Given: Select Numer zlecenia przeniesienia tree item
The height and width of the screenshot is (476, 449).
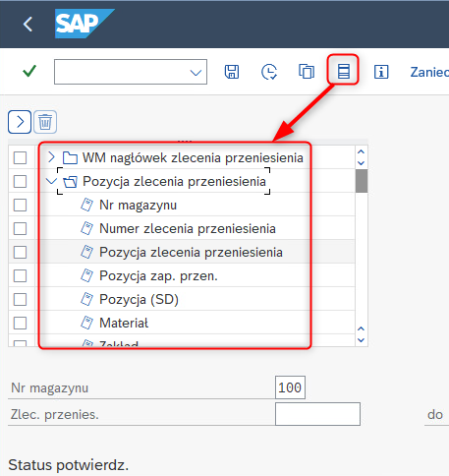Looking at the screenshot, I should [188, 228].
